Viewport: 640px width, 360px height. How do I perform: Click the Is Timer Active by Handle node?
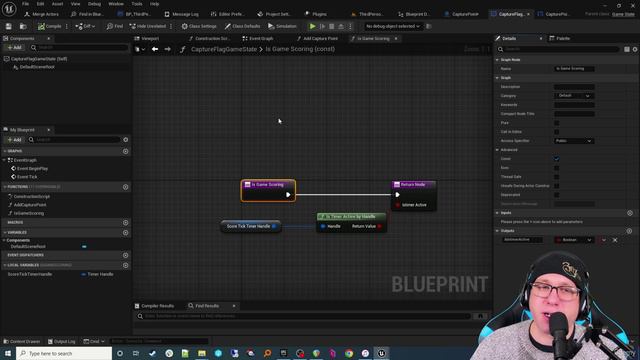(x=351, y=222)
